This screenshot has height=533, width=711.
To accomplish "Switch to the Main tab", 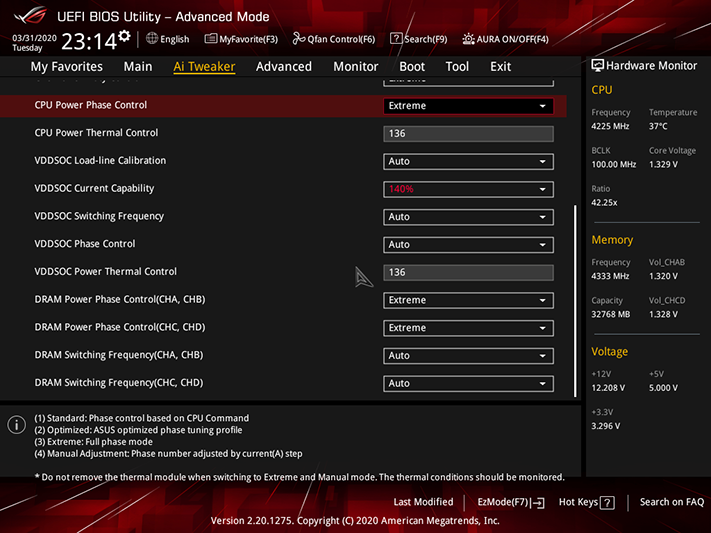I will 138,67.
